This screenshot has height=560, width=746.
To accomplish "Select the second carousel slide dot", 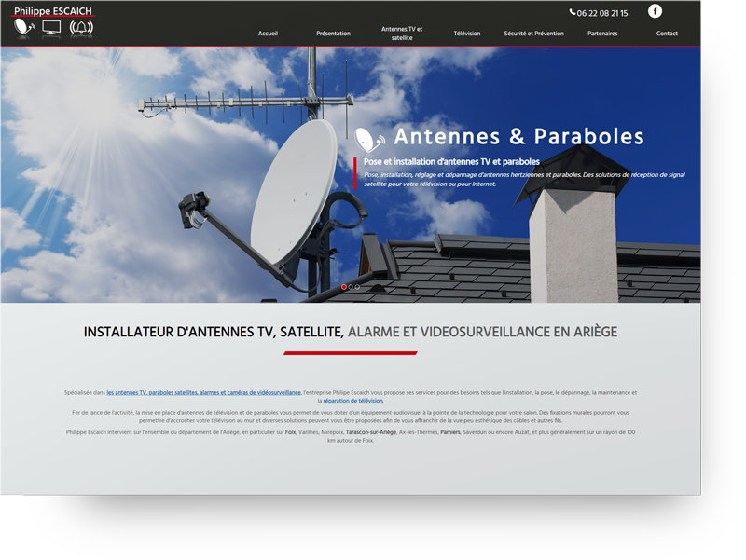I will [x=352, y=287].
